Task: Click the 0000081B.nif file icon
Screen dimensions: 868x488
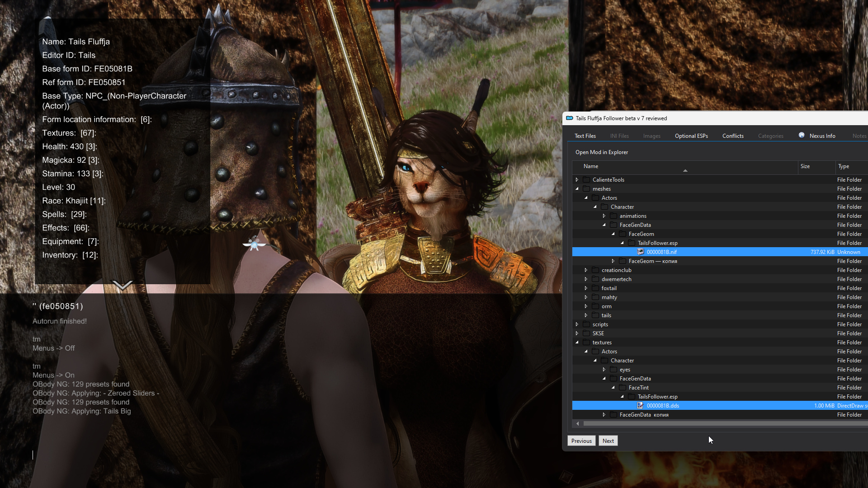Action: pos(640,252)
